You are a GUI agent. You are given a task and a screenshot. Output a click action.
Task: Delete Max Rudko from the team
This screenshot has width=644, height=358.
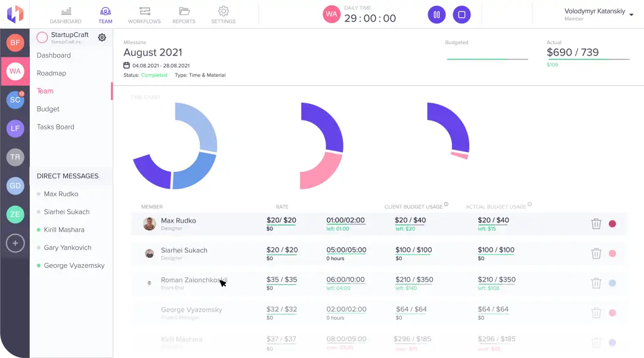click(x=596, y=224)
